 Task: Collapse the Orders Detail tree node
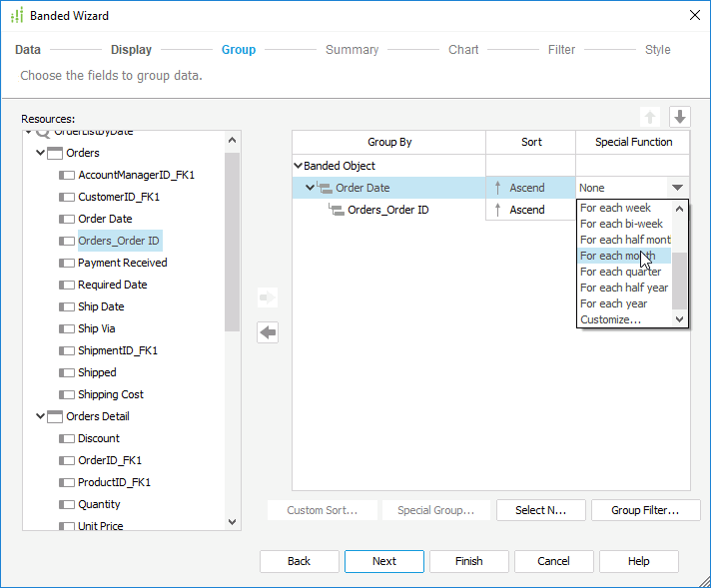tap(40, 416)
